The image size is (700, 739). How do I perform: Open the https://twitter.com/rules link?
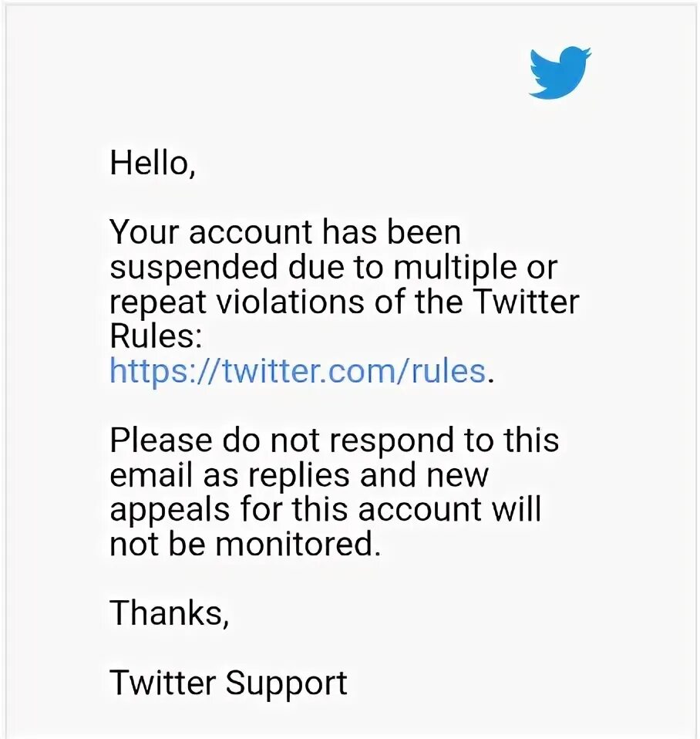298,371
